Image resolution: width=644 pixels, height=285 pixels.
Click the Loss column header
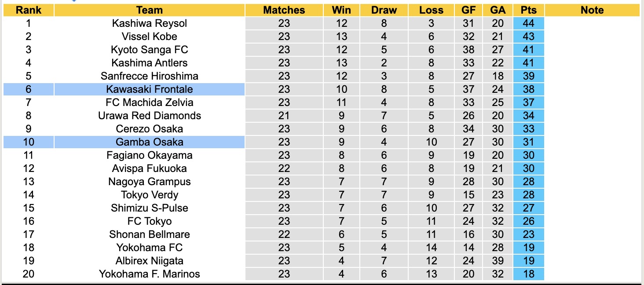click(431, 10)
